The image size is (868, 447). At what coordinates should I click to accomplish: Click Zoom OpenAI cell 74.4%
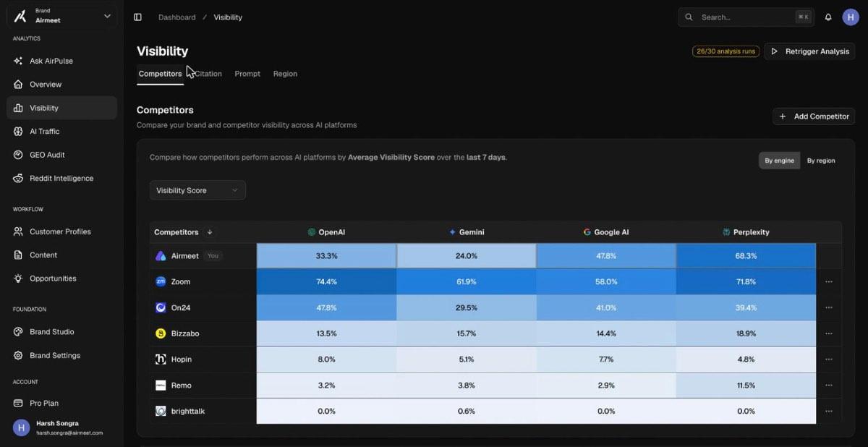326,281
